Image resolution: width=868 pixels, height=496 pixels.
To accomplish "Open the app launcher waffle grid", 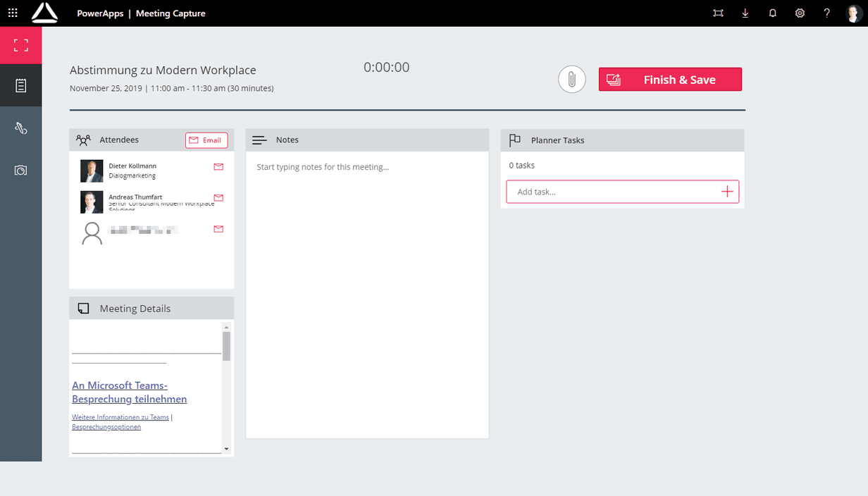I will 13,13.
